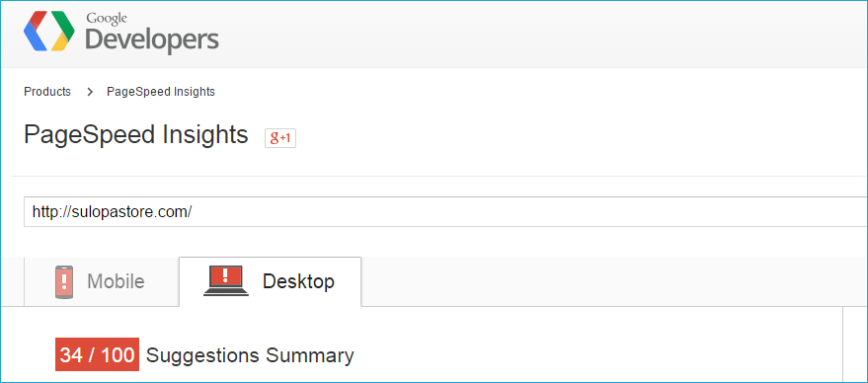The height and width of the screenshot is (383, 868).
Task: Click the Mobile phone warning icon
Action: [64, 281]
